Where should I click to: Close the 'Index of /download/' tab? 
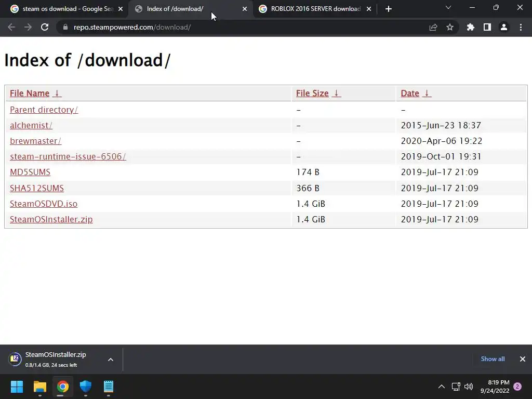click(x=245, y=9)
